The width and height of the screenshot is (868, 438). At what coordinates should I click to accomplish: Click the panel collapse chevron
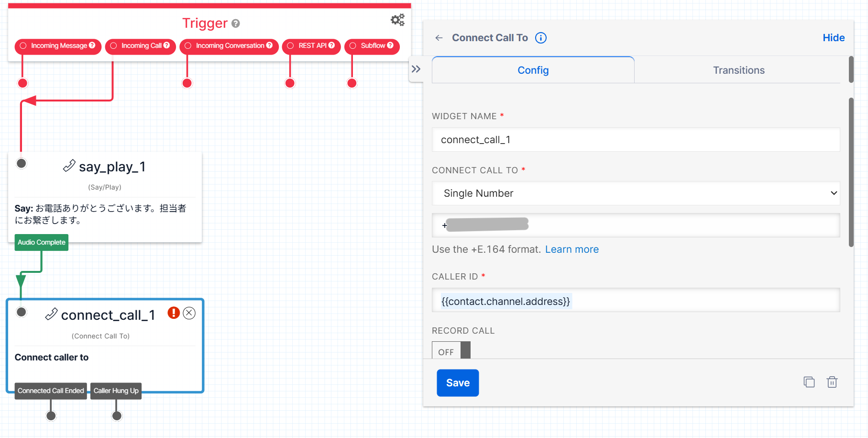click(x=417, y=69)
